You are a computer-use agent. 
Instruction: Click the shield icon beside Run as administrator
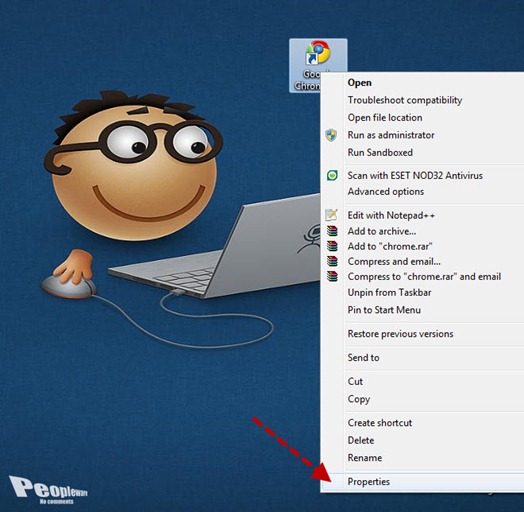click(331, 135)
